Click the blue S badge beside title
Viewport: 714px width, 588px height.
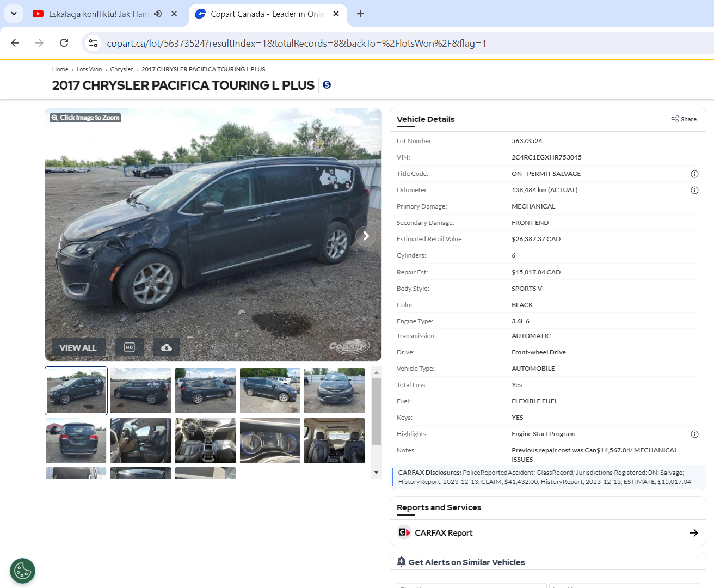click(327, 84)
